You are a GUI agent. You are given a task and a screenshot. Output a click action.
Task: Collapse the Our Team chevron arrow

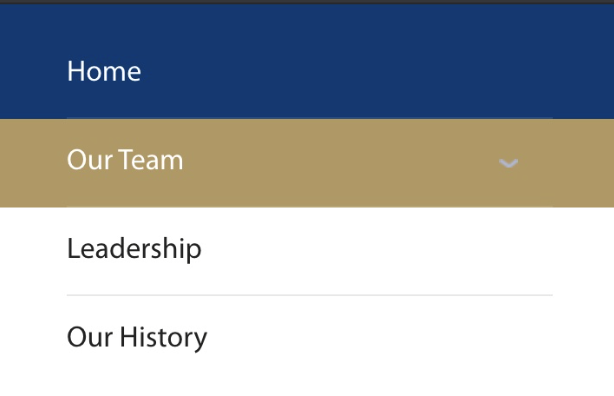[508, 163]
